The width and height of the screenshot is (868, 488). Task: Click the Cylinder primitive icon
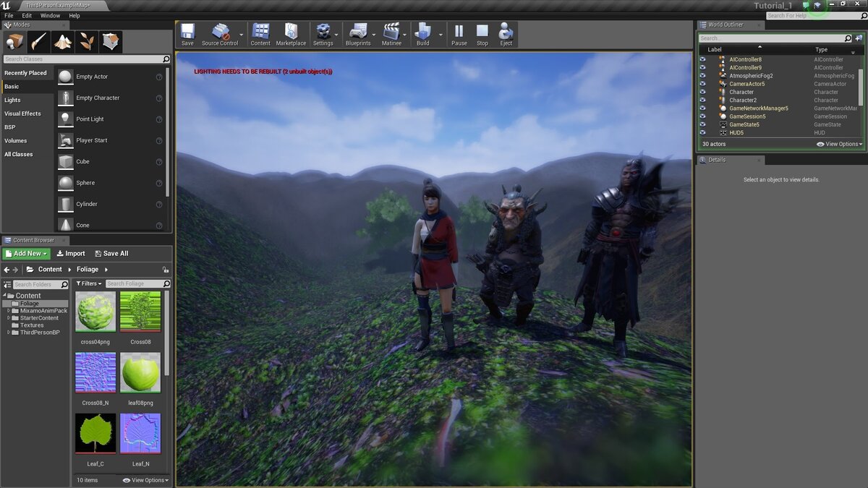coord(66,204)
